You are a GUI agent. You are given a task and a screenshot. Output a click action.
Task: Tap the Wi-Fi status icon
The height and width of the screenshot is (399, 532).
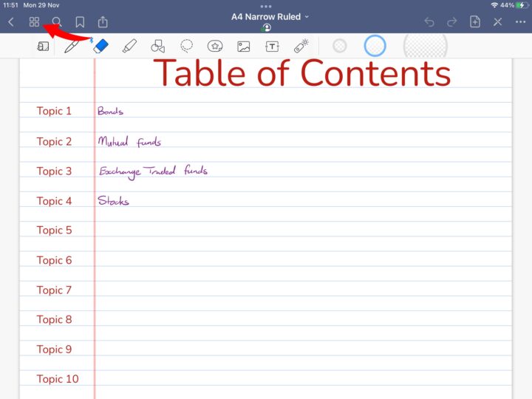pos(494,5)
